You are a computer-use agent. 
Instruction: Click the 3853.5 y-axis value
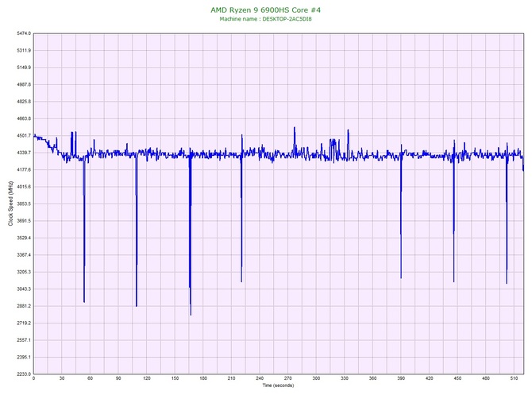point(24,203)
